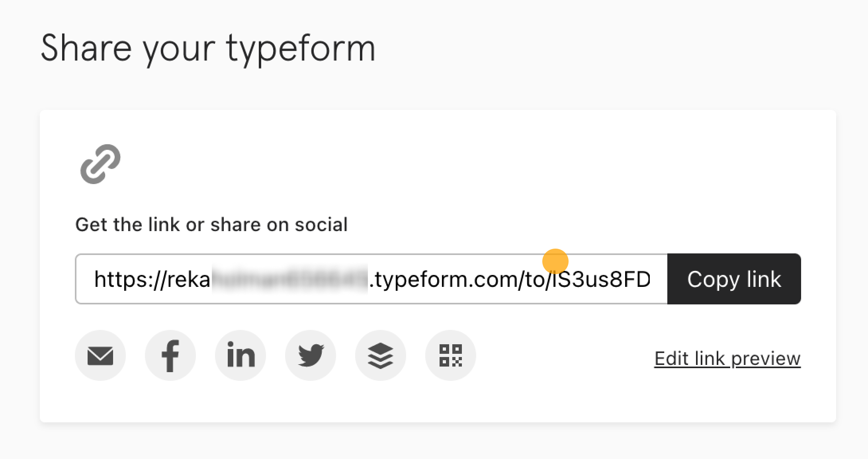Click the orange highlight dot on the URL

pyautogui.click(x=555, y=262)
